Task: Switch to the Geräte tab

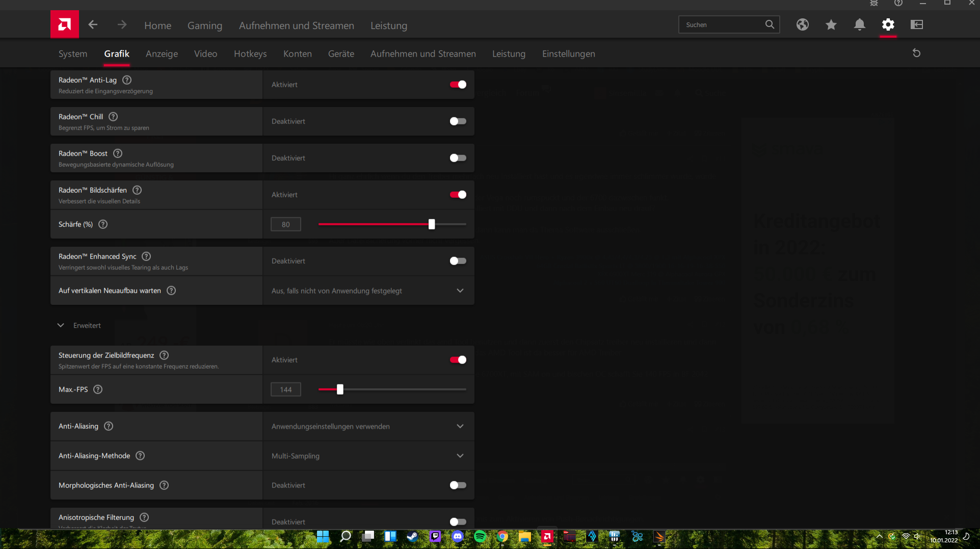Action: pyautogui.click(x=341, y=54)
